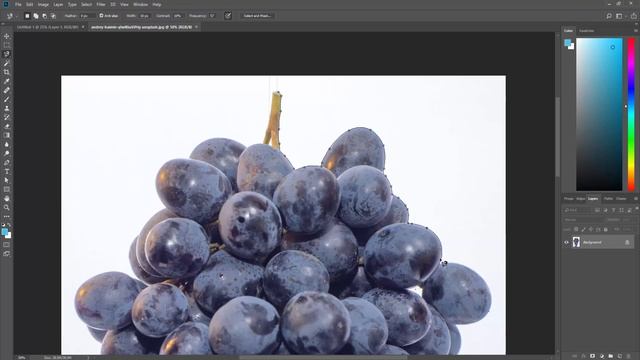Toggle Quick Mask mode

point(7,245)
